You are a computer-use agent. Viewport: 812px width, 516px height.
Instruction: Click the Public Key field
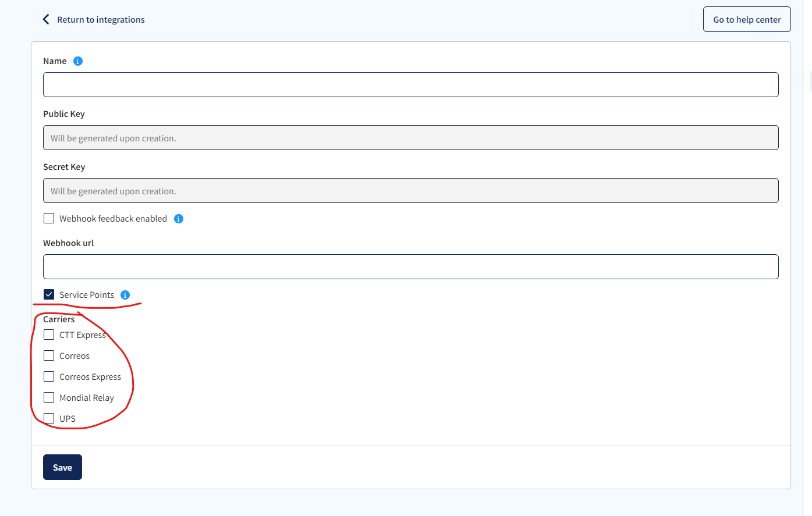[x=410, y=138]
